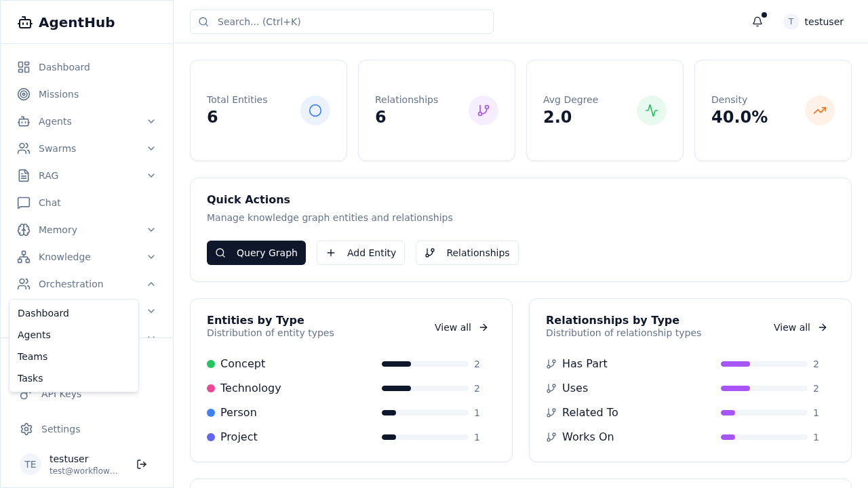Select the Missions sidebar icon
The width and height of the screenshot is (868, 488).
click(x=24, y=94)
